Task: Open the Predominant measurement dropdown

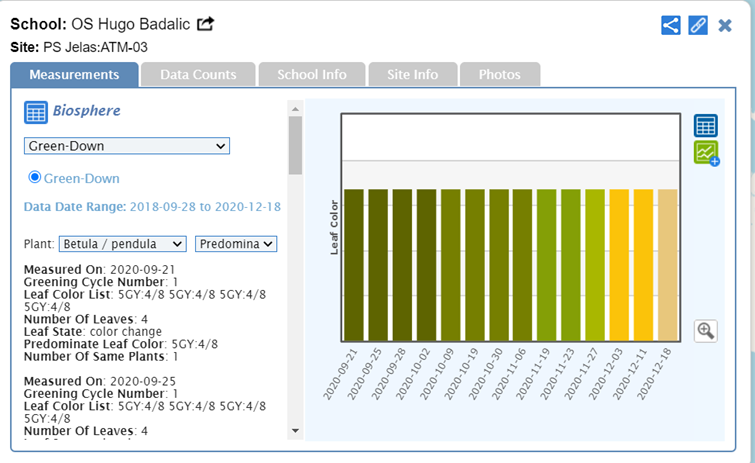Action: coord(236,244)
